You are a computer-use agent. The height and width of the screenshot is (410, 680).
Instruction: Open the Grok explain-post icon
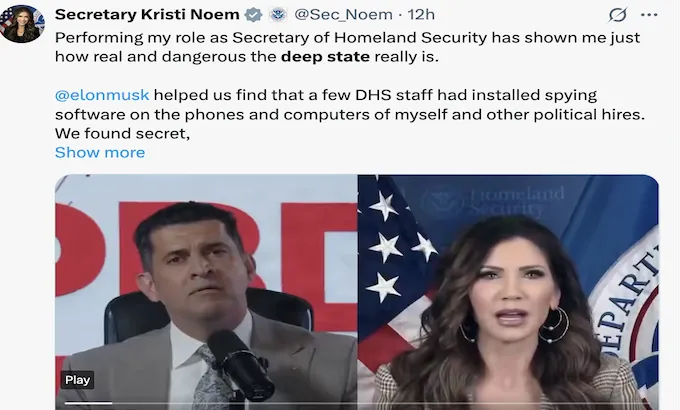coord(618,15)
